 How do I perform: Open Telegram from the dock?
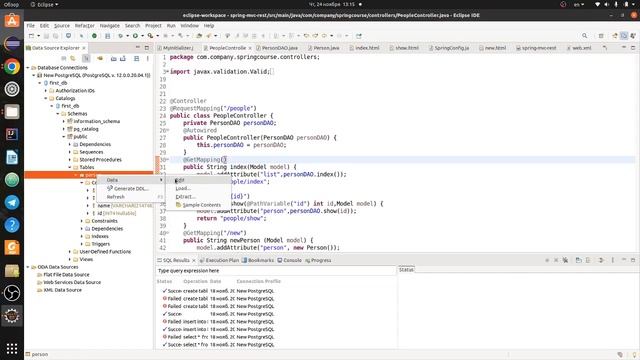(12, 202)
